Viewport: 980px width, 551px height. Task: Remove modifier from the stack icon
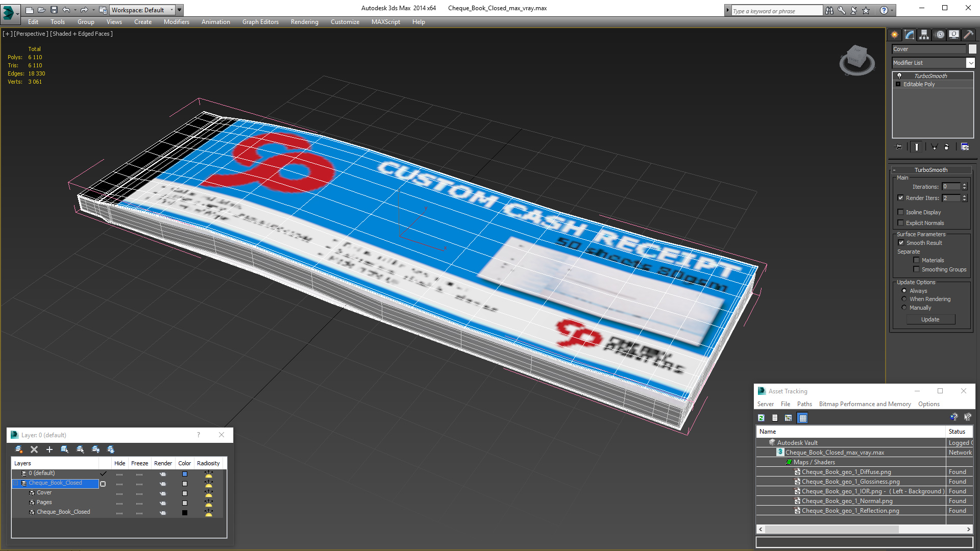tap(947, 147)
